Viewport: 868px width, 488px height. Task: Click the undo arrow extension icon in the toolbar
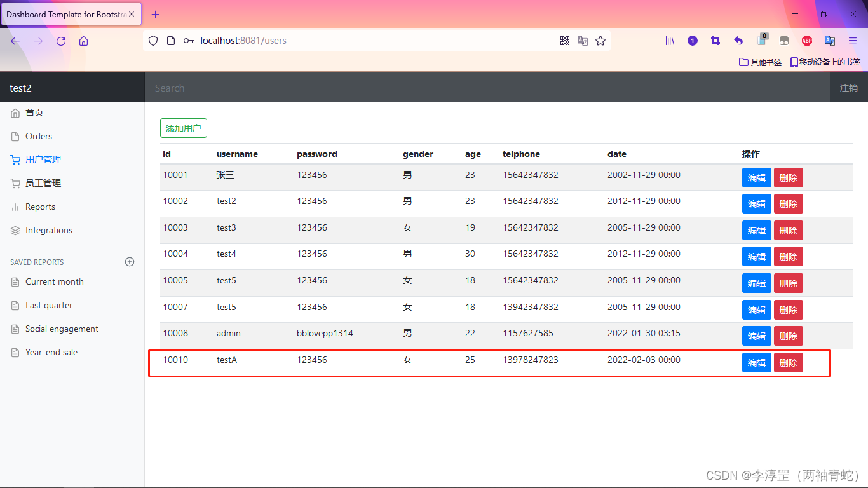[x=738, y=41]
